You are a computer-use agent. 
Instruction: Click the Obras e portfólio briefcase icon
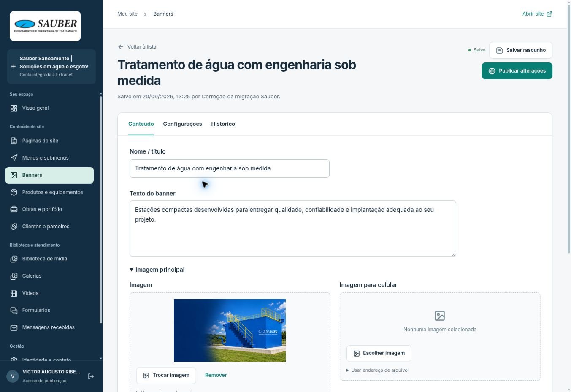coord(14,209)
